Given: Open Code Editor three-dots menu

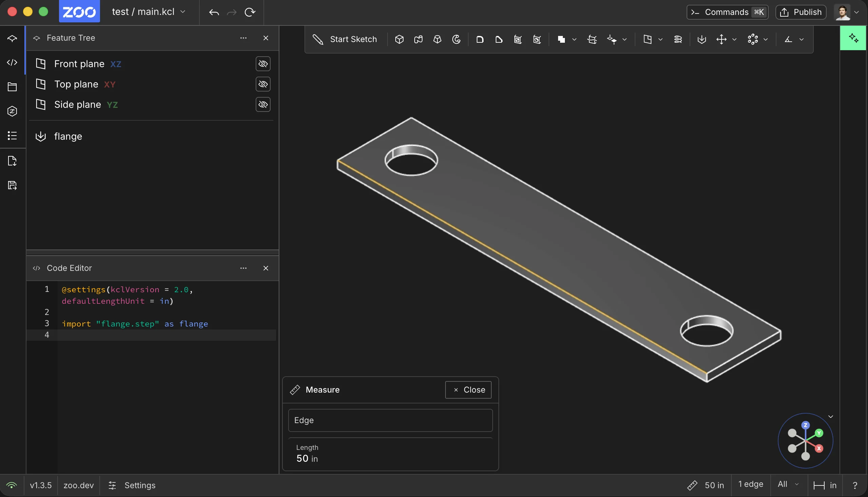Looking at the screenshot, I should (243, 268).
